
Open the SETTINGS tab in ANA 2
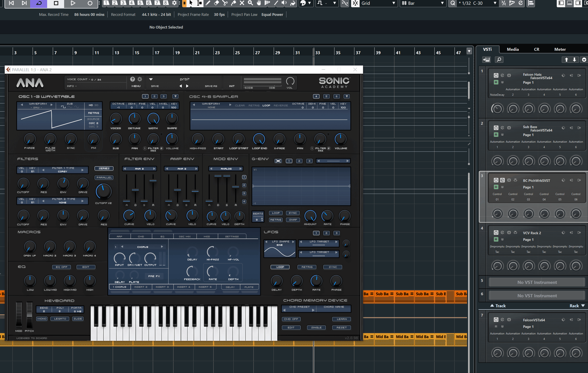[232, 236]
